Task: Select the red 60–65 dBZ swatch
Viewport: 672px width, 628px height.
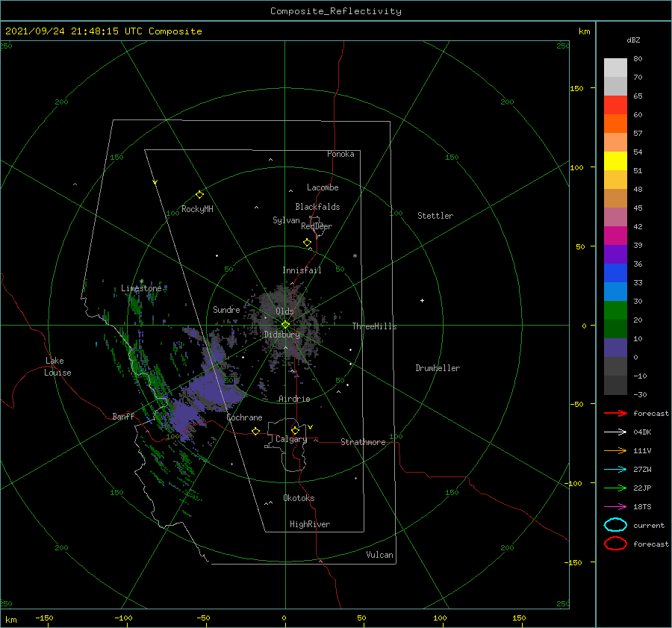Action: (x=615, y=105)
